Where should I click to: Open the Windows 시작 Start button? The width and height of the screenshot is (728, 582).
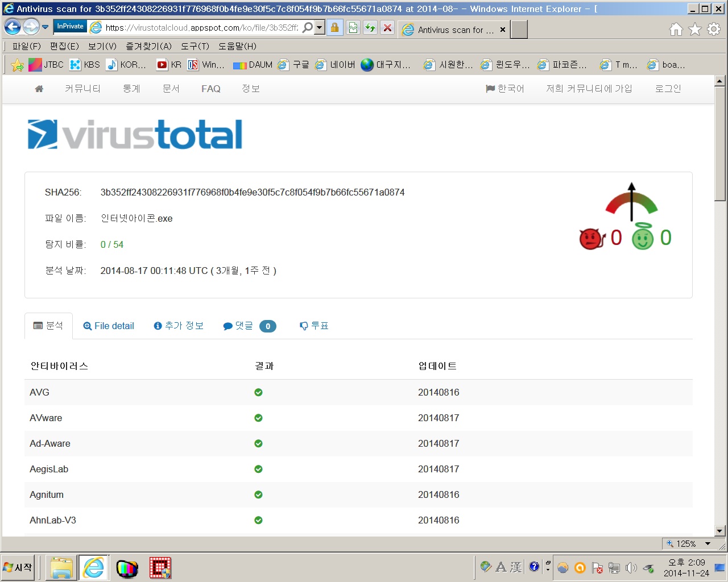(x=19, y=567)
